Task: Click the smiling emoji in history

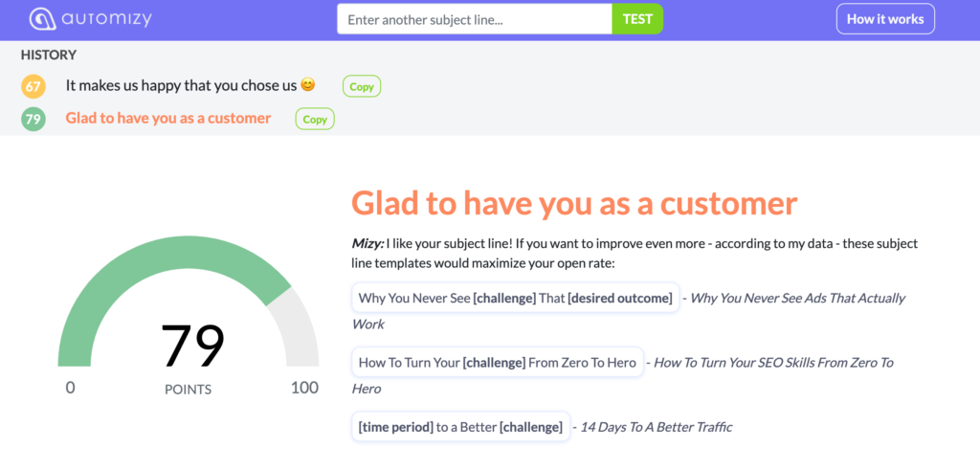Action: [x=307, y=84]
